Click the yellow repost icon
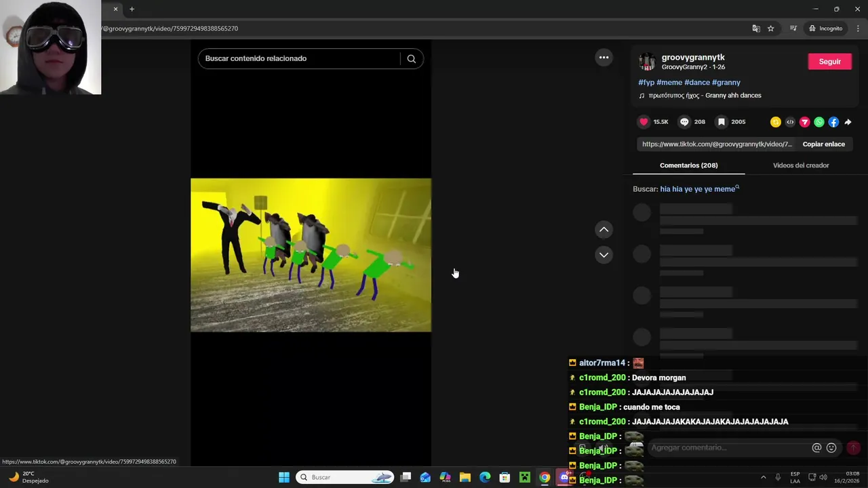 [776, 122]
